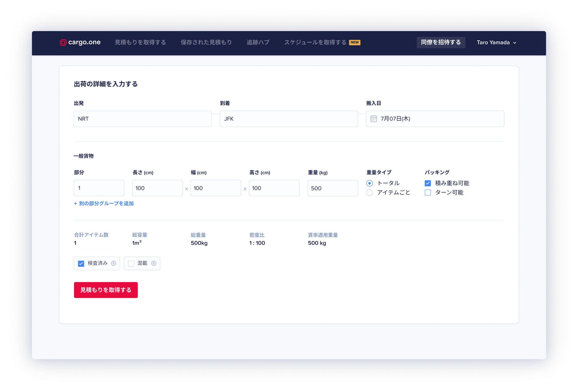
Task: Go to the 追跡ハブ section
Action: (x=258, y=42)
